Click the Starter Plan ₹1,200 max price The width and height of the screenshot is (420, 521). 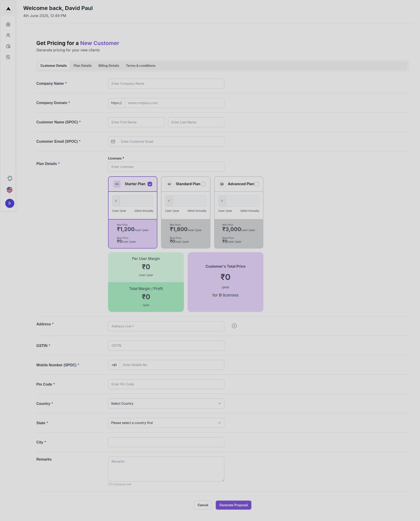click(126, 229)
